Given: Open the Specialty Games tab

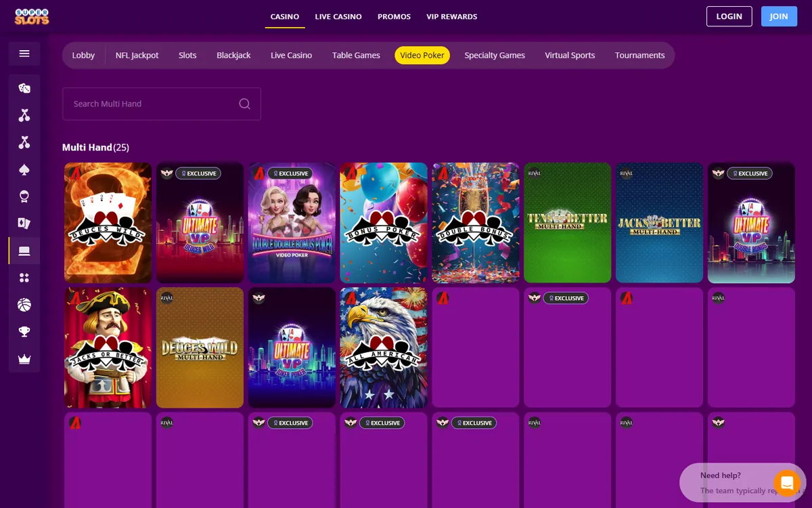Looking at the screenshot, I should coord(495,56).
